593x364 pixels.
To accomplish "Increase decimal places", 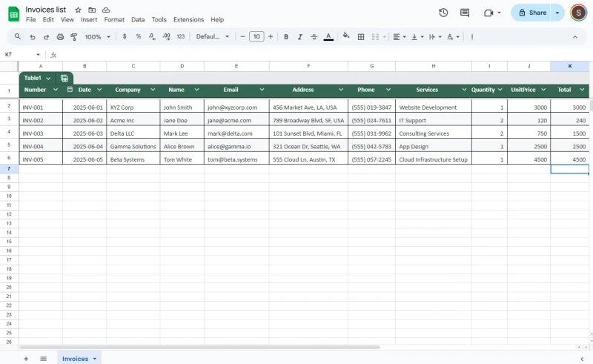I will [166, 37].
